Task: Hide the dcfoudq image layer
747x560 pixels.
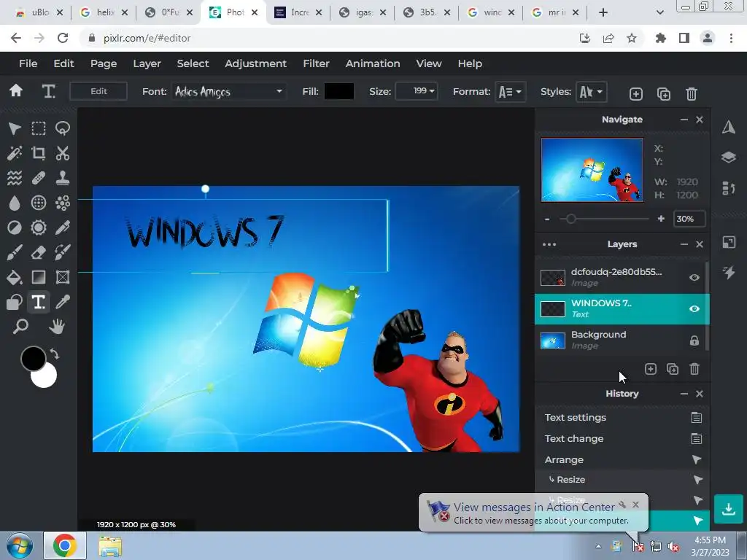Action: (694, 277)
